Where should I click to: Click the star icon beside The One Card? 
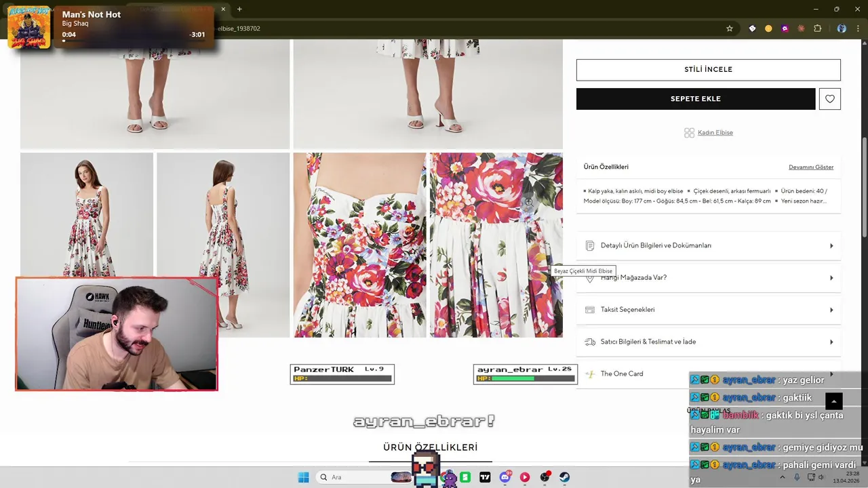pyautogui.click(x=589, y=374)
